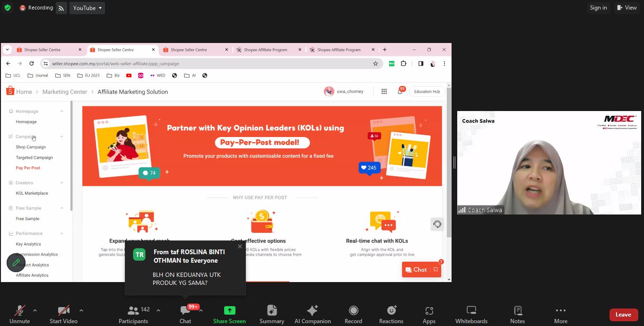
Task: Open Key Analytics in the sidebar
Action: pos(28,244)
